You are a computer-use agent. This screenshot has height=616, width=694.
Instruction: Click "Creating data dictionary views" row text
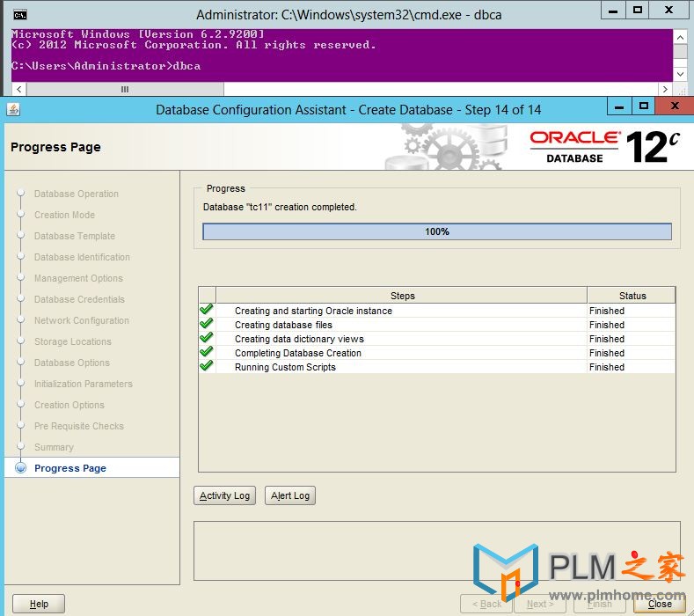click(299, 339)
